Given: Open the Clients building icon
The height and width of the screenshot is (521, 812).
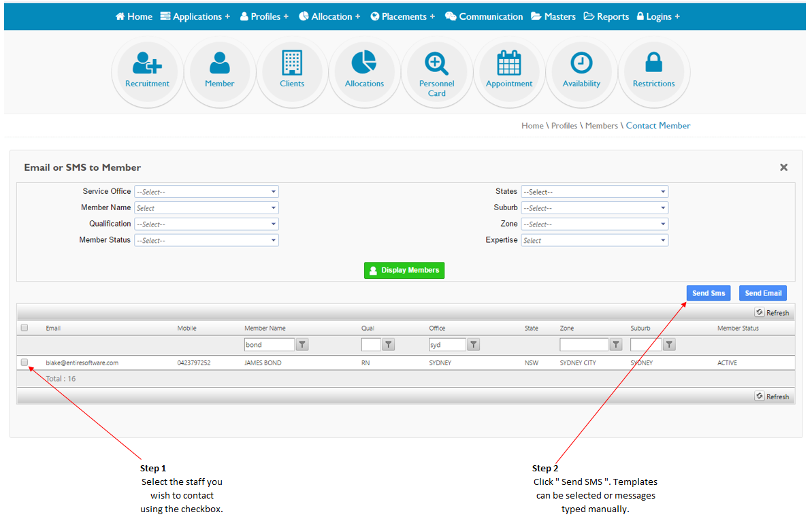Looking at the screenshot, I should 292,71.
